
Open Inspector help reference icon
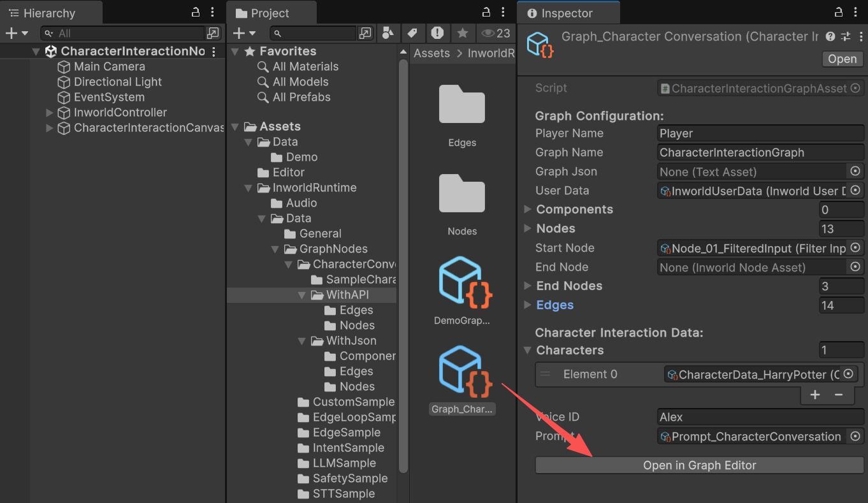[x=830, y=37]
